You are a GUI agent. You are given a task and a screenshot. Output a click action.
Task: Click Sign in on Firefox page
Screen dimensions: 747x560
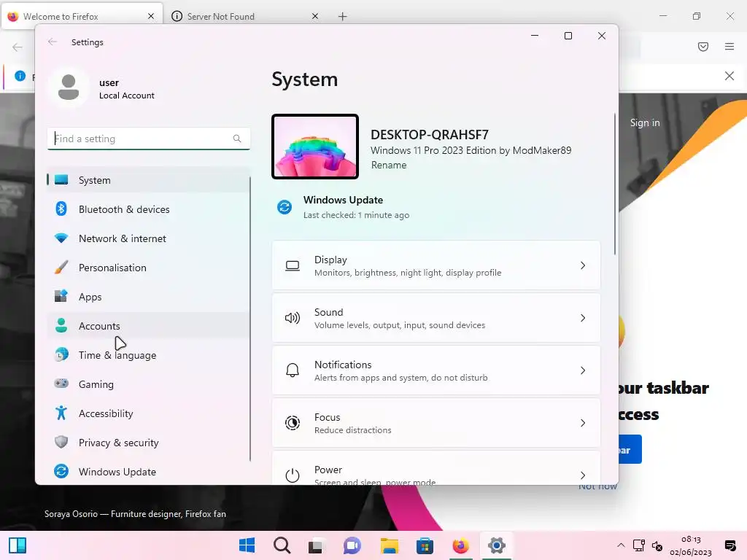pos(645,122)
